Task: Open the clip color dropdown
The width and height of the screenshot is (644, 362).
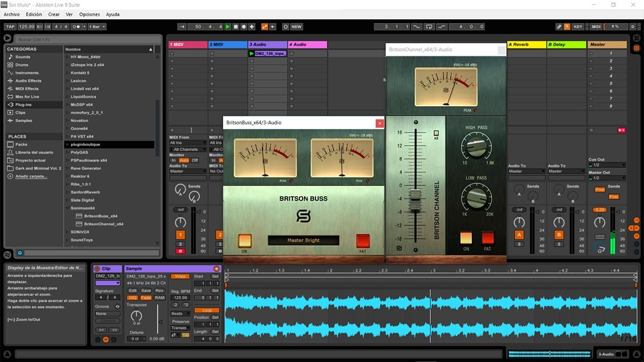Action: coord(107,283)
